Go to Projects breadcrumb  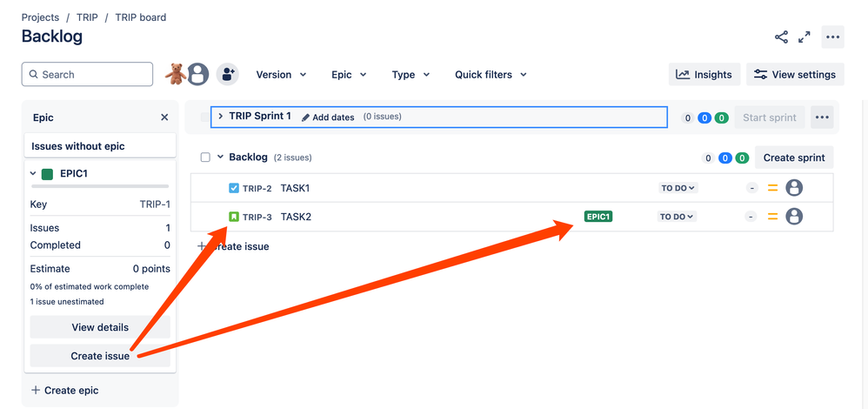click(40, 17)
